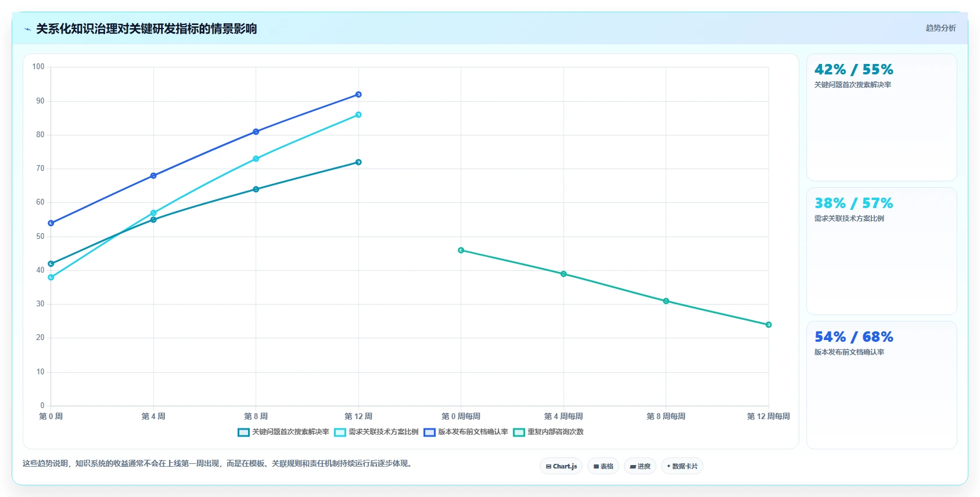Screen dimensions: 980x497
Task: Click the week 8 point at 73 on the 需求关联技术方案比例 line
Action: point(256,159)
